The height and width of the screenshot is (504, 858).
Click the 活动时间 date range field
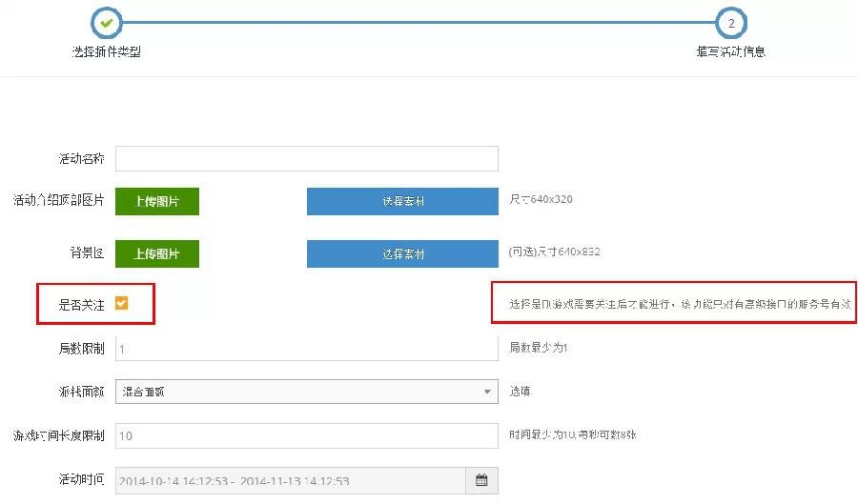coord(291,481)
